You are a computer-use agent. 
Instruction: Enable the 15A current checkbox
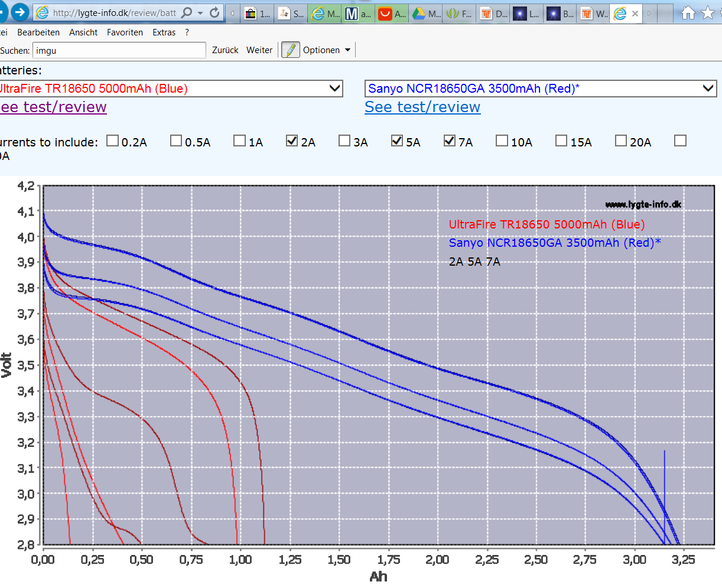point(561,141)
